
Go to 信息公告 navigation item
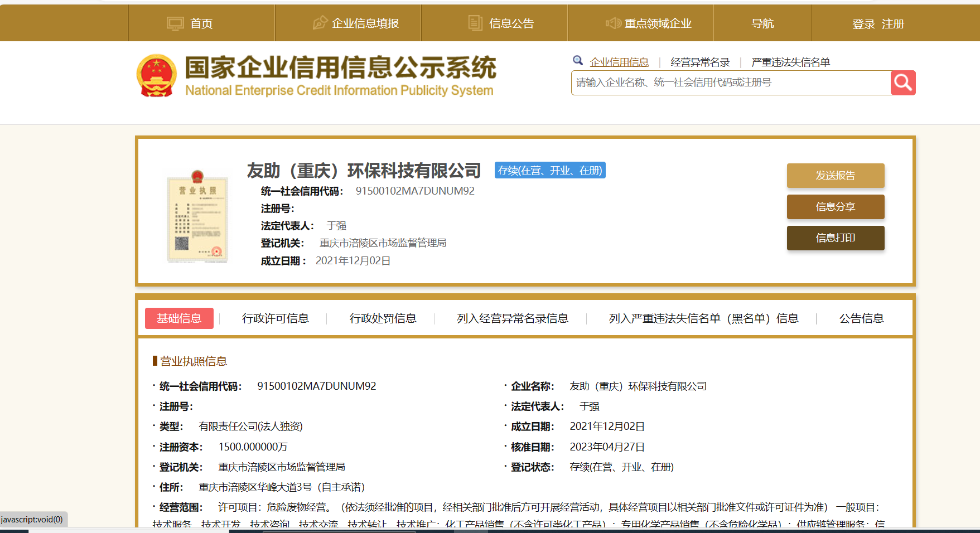[511, 23]
